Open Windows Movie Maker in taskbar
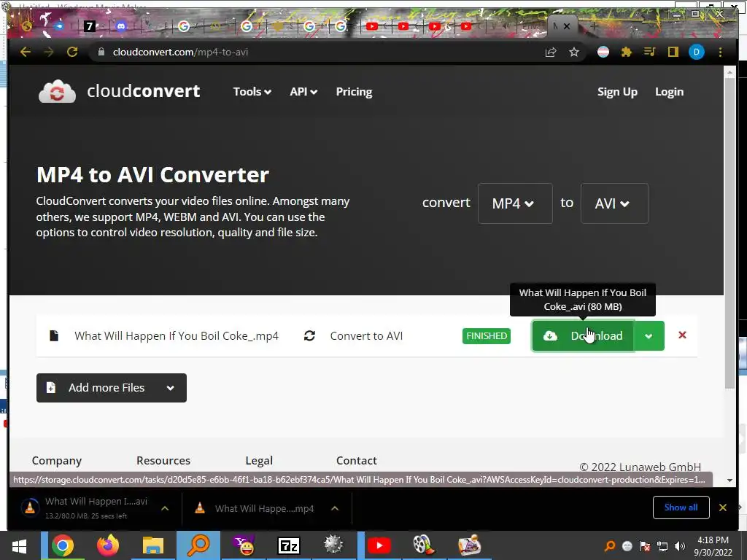This screenshot has height=560, width=747. coord(422,545)
